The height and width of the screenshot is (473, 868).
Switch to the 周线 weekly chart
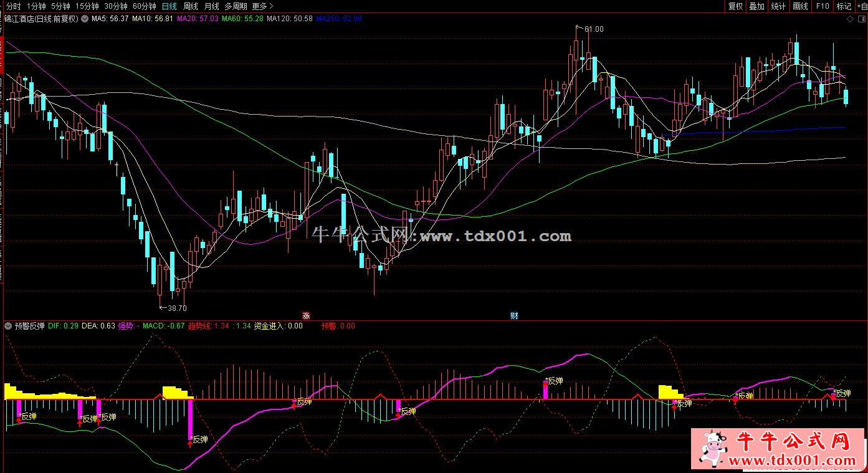[191, 6]
